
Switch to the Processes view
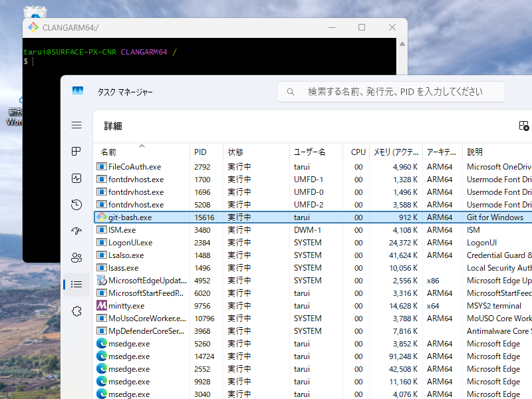(x=76, y=151)
